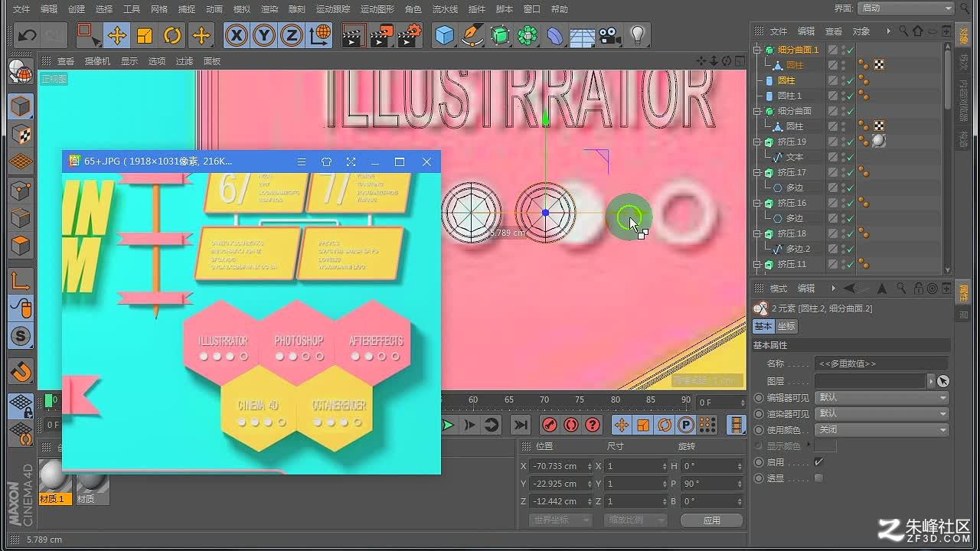The height and width of the screenshot is (551, 980).
Task: Select the live selection tool
Action: coord(88,35)
